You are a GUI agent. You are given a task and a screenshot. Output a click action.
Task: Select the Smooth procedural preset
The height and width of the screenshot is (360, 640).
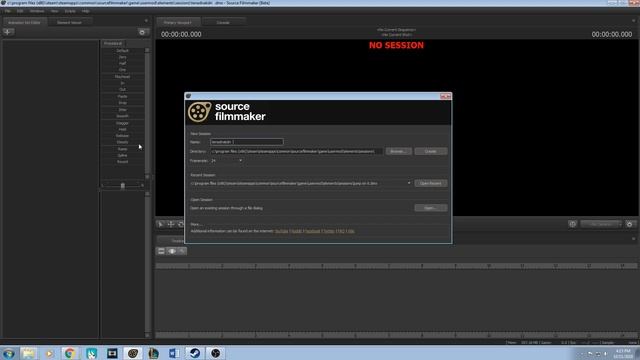click(122, 116)
